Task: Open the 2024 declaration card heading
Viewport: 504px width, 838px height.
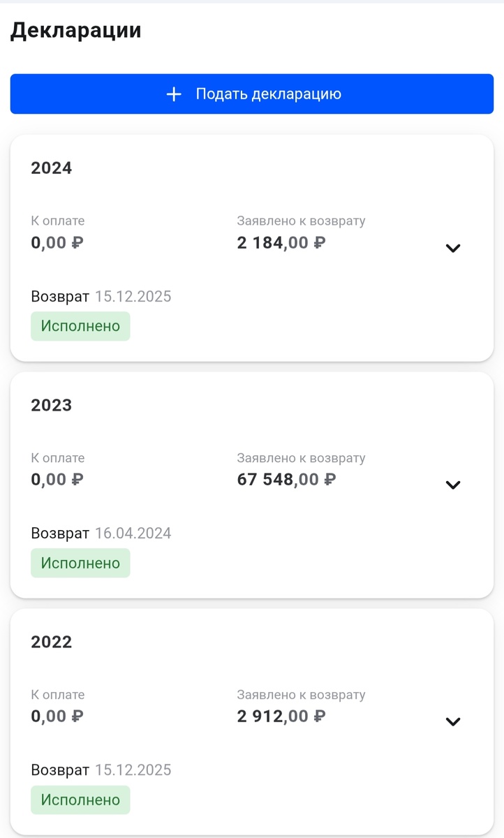Action: (52, 168)
